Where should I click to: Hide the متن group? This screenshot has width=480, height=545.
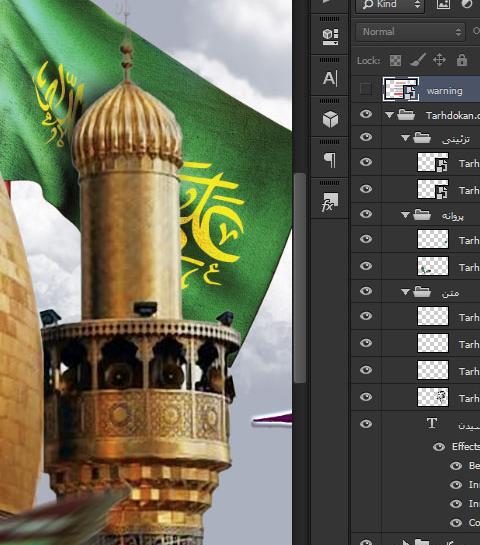[x=366, y=291]
